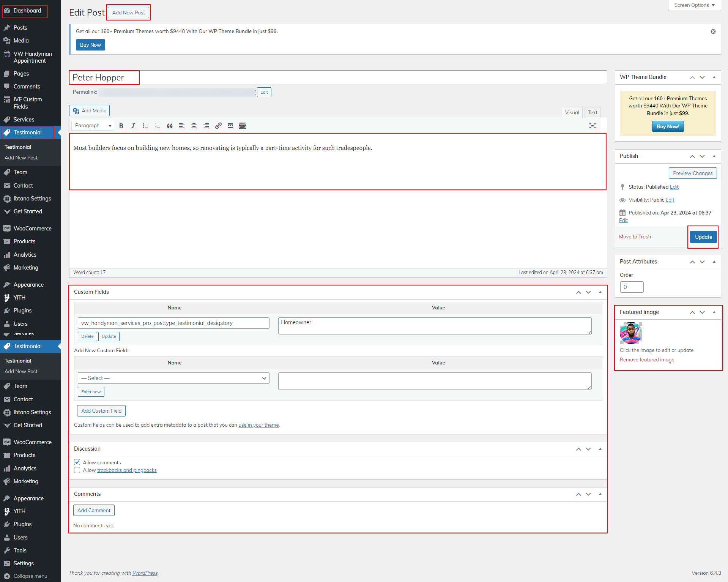Enable Allow trackbacks and pingbacks

click(77, 470)
